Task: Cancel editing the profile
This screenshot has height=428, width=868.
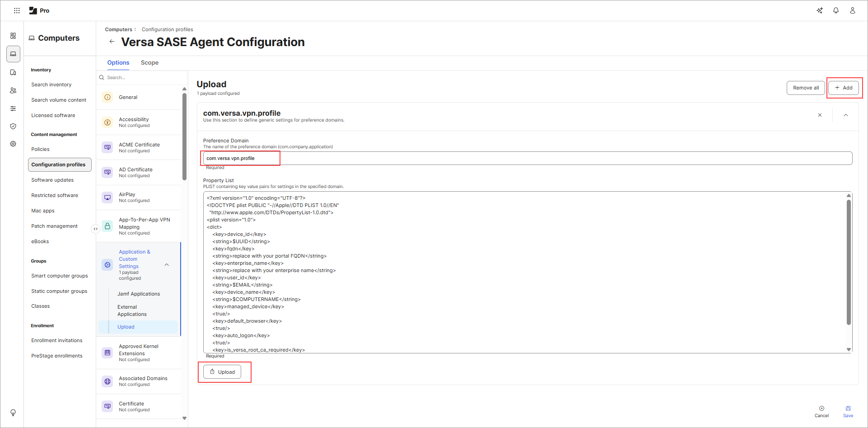Action: pos(821,412)
